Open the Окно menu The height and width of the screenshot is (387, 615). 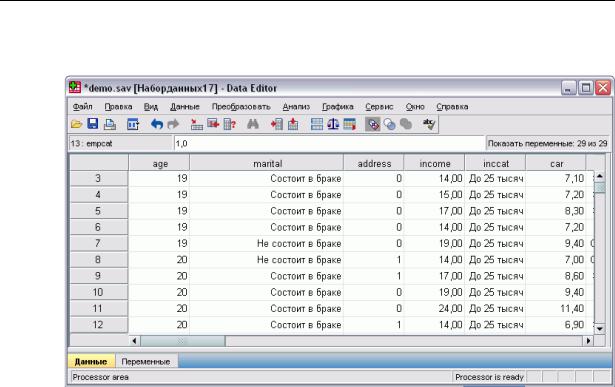pos(415,107)
